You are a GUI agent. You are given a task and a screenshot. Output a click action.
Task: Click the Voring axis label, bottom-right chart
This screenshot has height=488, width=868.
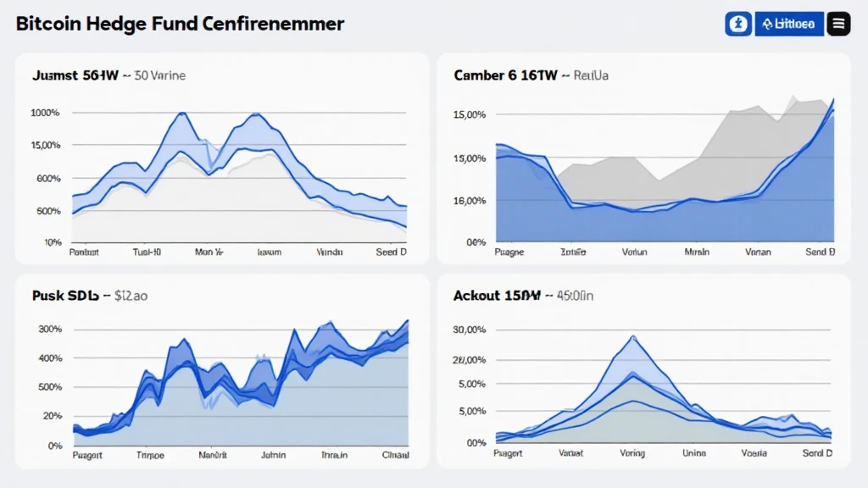click(x=633, y=453)
